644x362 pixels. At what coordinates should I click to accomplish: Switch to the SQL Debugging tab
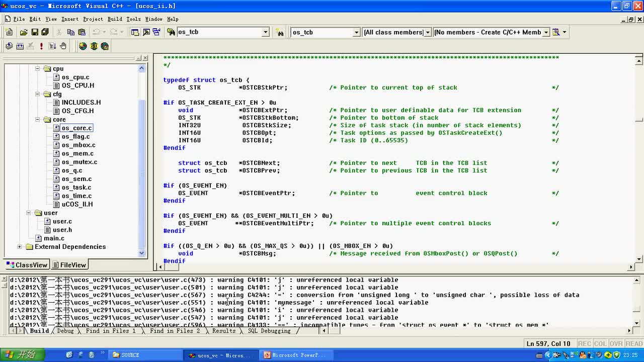pyautogui.click(x=269, y=331)
